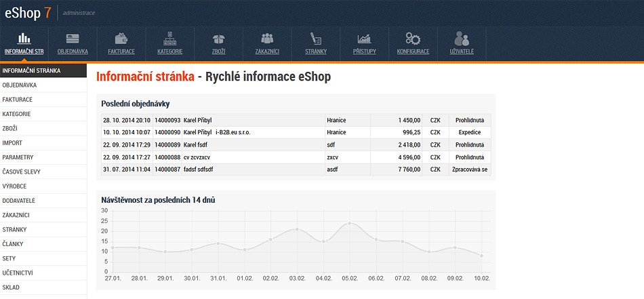Click the Expedice status cell
644x299 pixels.
coord(470,133)
